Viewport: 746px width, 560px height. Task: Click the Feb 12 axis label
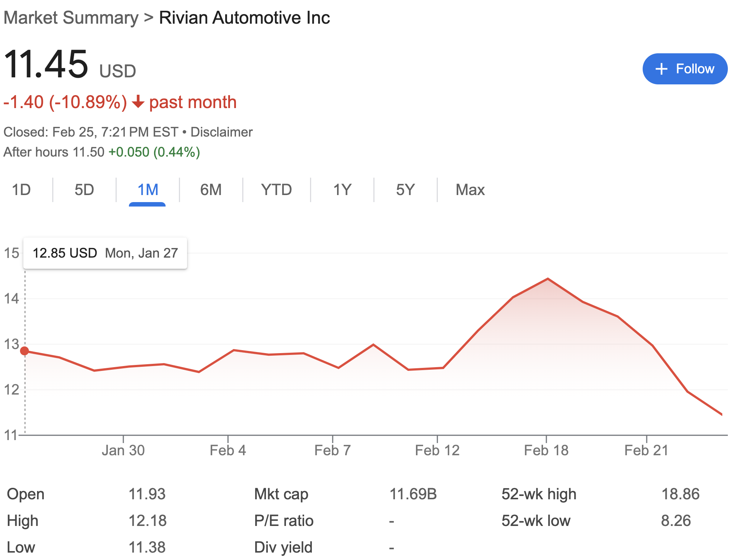[x=437, y=450]
